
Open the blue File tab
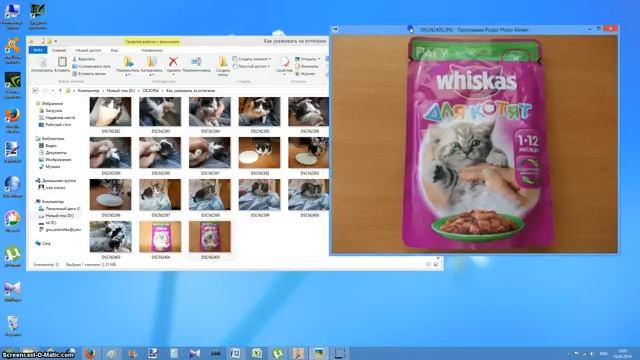pos(38,50)
